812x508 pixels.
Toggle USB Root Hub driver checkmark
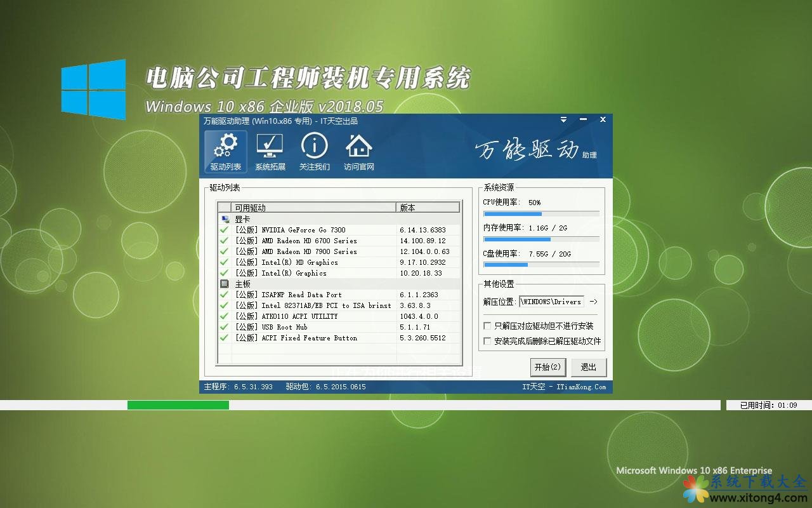[224, 327]
